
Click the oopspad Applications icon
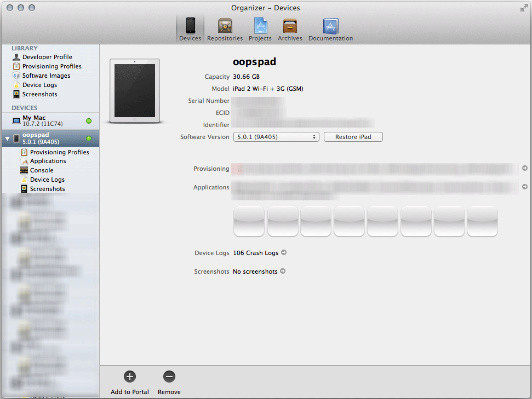pos(24,161)
